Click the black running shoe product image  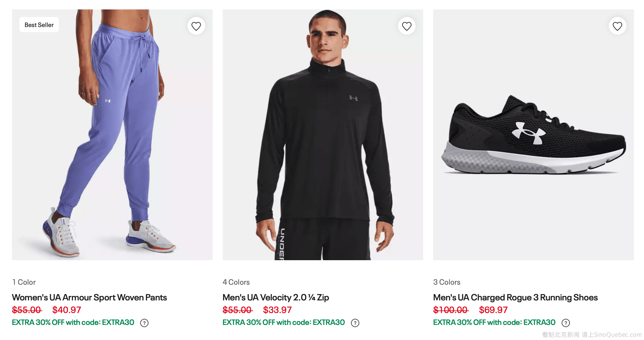tap(533, 135)
